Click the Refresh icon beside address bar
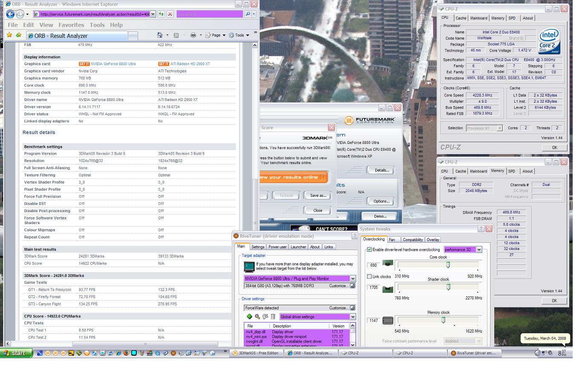The image size is (588, 368). coord(161,14)
